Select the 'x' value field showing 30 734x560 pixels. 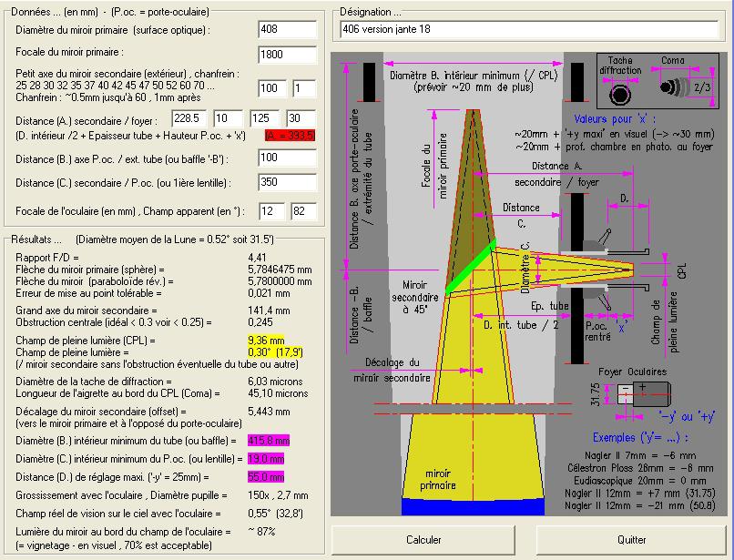pyautogui.click(x=301, y=118)
